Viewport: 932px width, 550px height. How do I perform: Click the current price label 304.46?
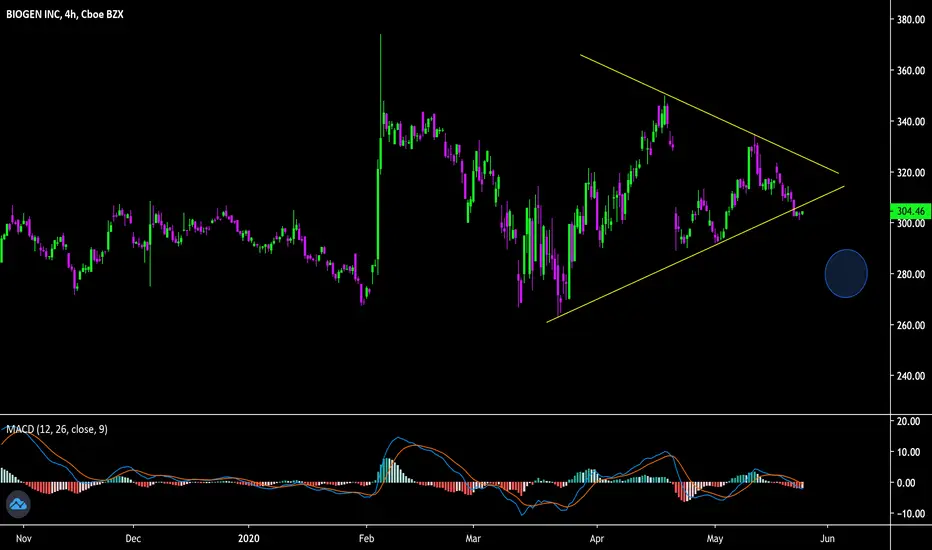911,211
